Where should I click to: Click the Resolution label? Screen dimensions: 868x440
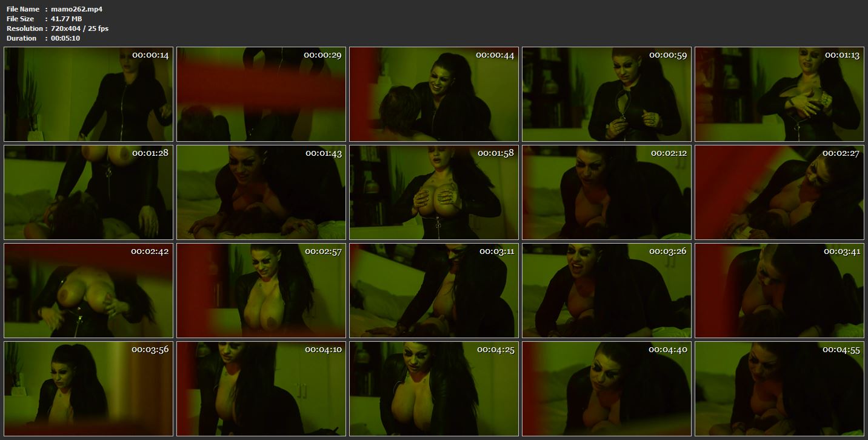click(x=25, y=28)
